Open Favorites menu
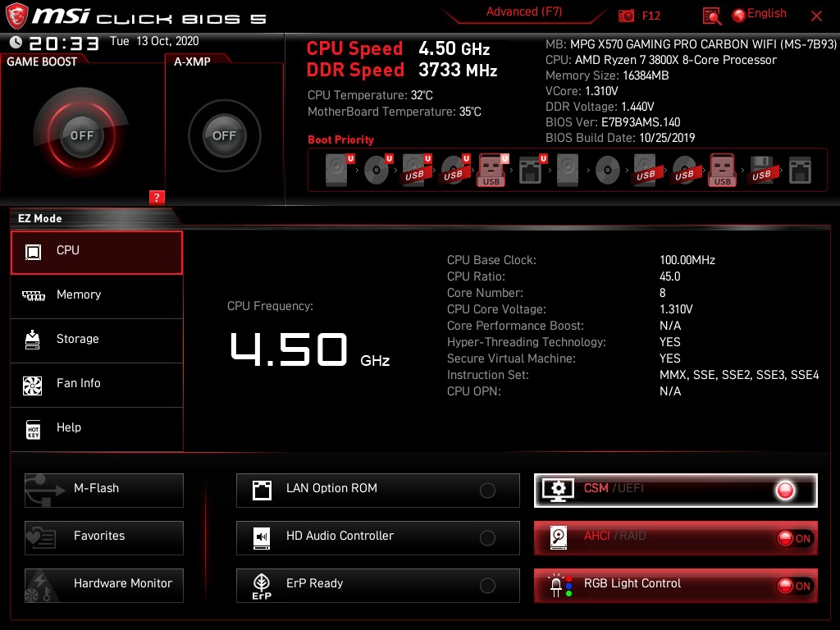840x630 pixels. point(104,538)
